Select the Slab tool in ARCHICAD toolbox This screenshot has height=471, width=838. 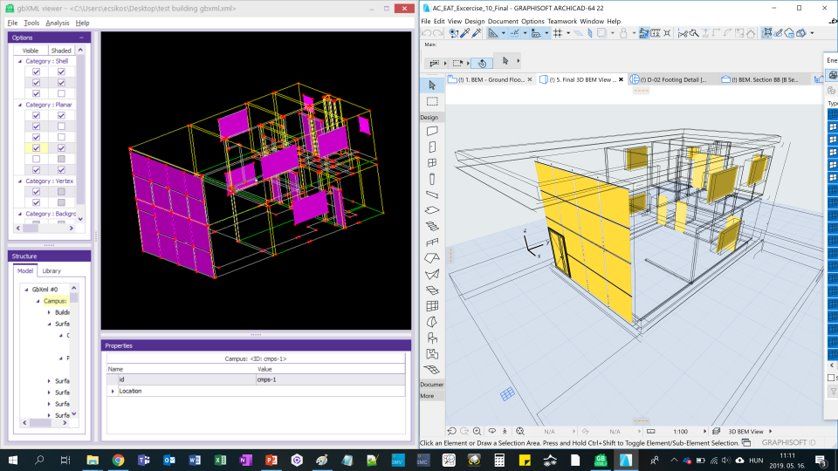point(432,210)
